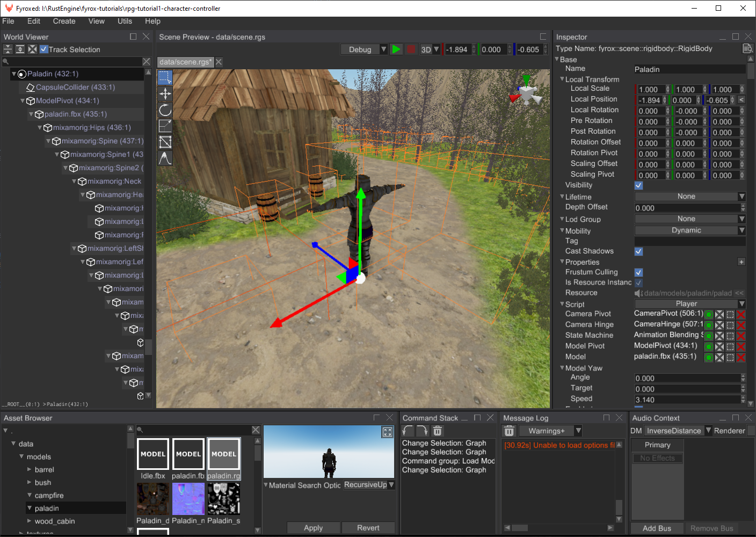Open the InverseDistance distance model dropdown

click(678, 431)
